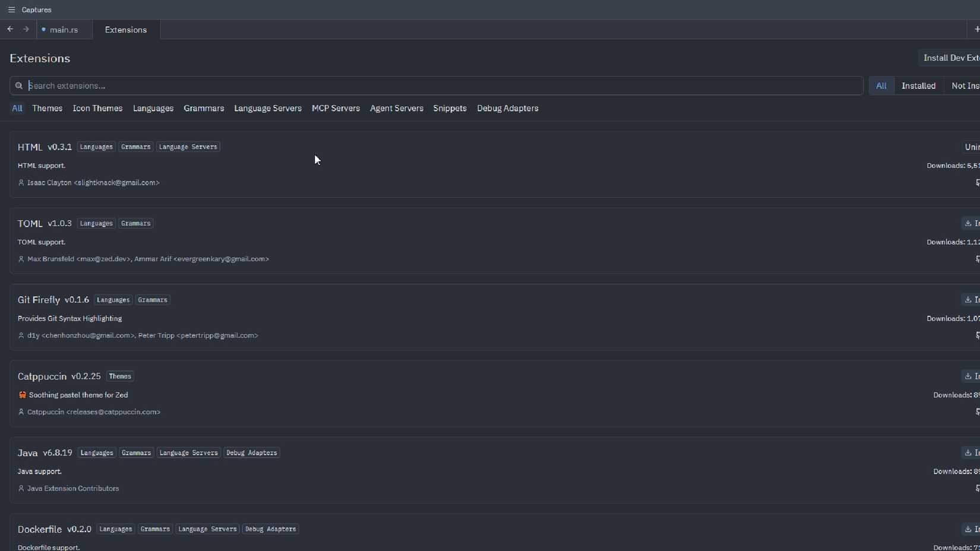Click Debug Adapters tag on Java row

pyautogui.click(x=252, y=453)
